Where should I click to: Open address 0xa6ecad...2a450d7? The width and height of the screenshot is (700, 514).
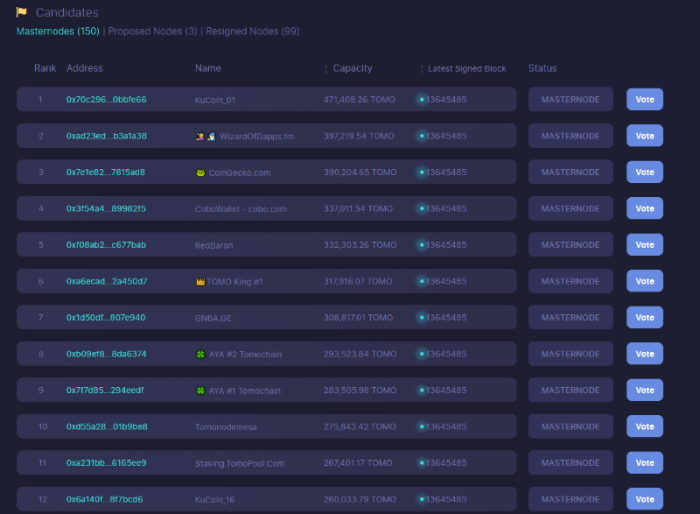point(106,281)
